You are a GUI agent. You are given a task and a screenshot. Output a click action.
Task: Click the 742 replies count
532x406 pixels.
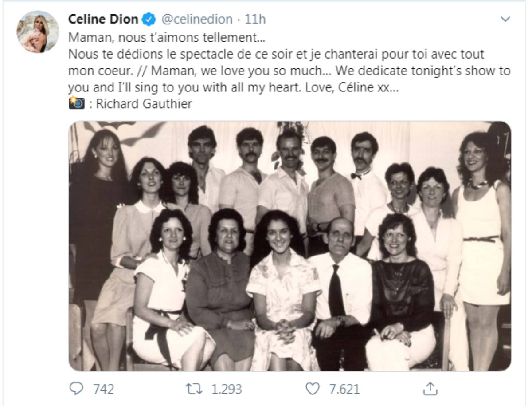103,389
